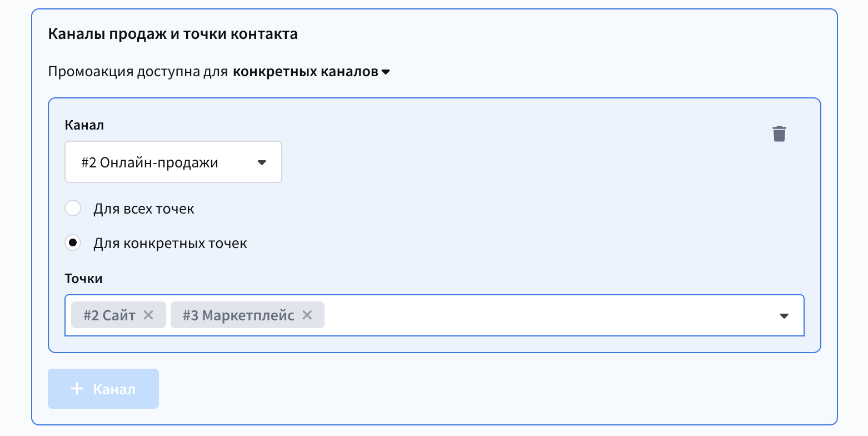Click the "#3 Маркетплейс" chip label

(238, 315)
